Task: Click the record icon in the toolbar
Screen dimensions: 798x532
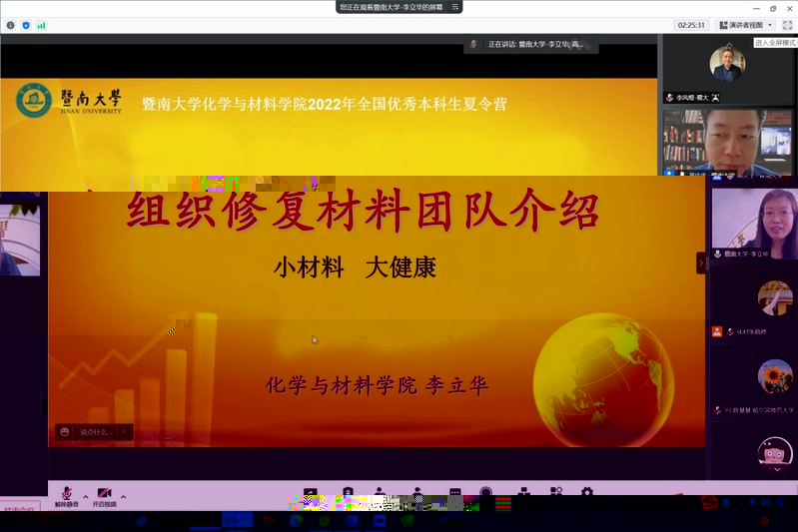Action: [x=485, y=493]
